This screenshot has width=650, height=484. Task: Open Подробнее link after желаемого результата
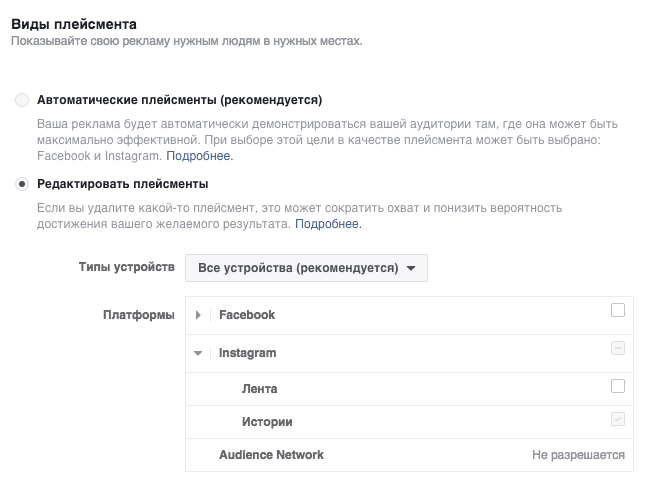click(x=328, y=224)
